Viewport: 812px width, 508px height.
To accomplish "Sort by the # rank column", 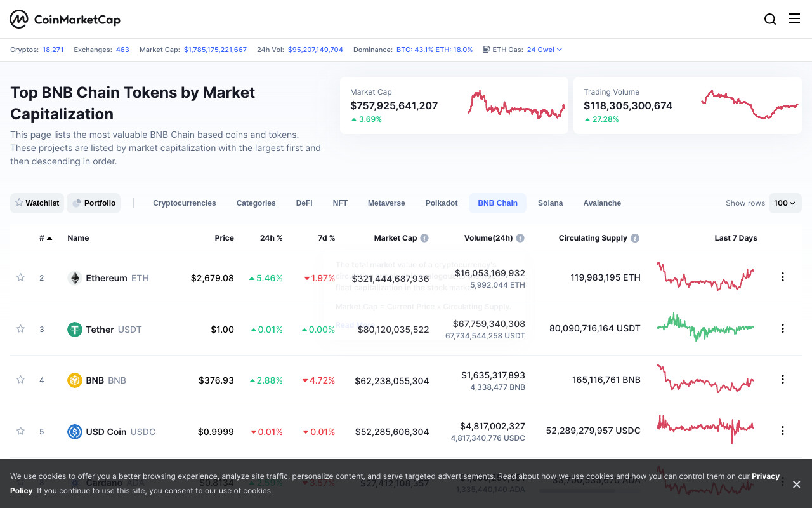I will (x=46, y=238).
